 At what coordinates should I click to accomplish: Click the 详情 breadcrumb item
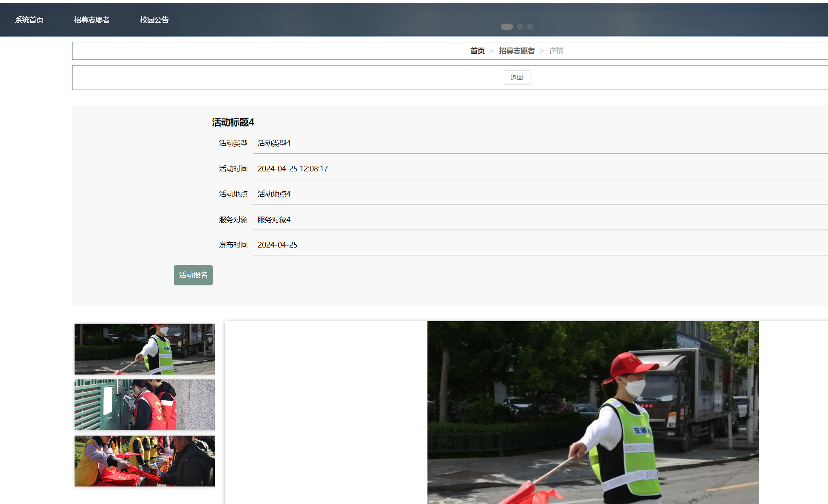point(556,51)
